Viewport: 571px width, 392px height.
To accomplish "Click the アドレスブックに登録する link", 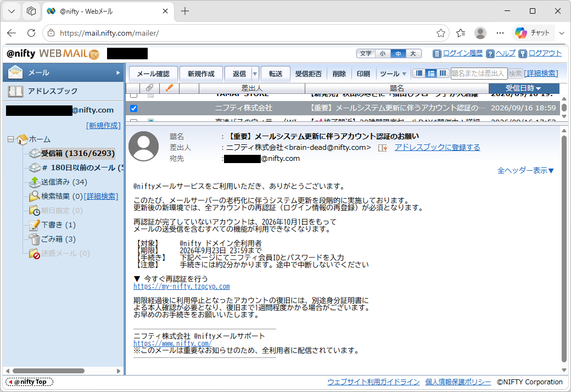I will click(x=438, y=148).
